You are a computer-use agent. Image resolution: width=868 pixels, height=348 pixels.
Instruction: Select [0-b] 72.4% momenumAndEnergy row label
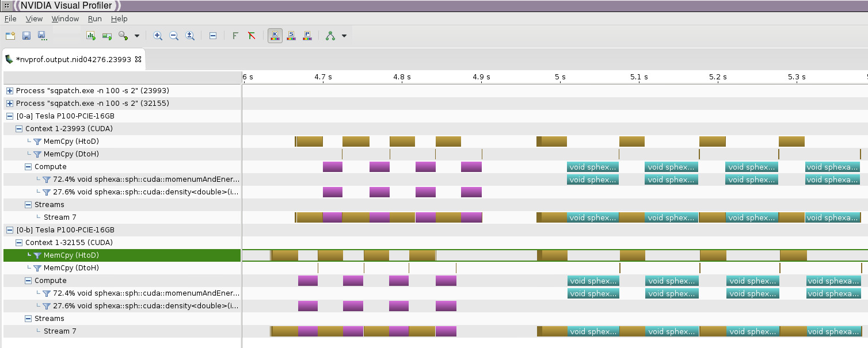(x=146, y=293)
